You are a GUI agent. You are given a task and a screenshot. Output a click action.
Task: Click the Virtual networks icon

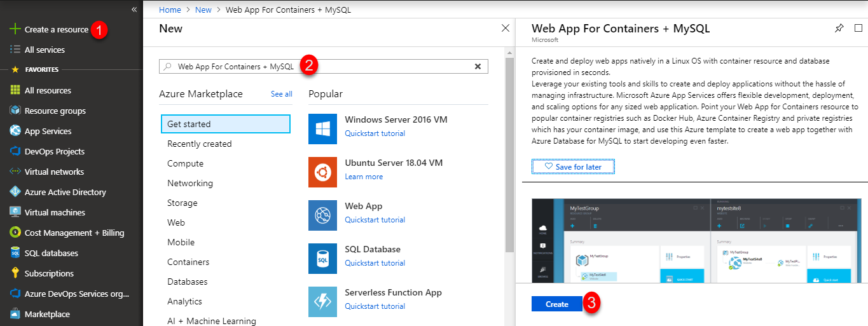click(x=15, y=172)
